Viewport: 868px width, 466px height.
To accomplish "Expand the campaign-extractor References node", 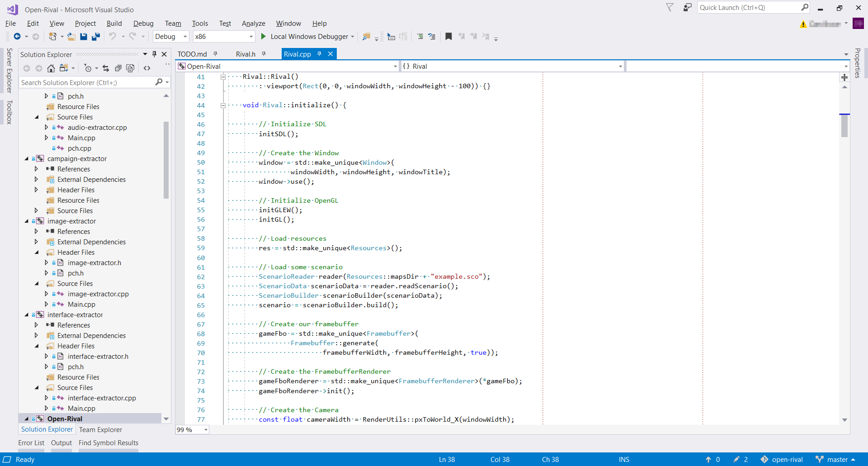I will point(37,169).
